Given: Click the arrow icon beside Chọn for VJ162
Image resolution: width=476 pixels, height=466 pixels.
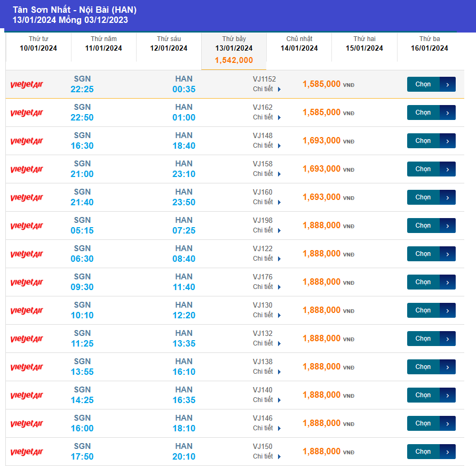Looking at the screenshot, I should click(x=447, y=113).
